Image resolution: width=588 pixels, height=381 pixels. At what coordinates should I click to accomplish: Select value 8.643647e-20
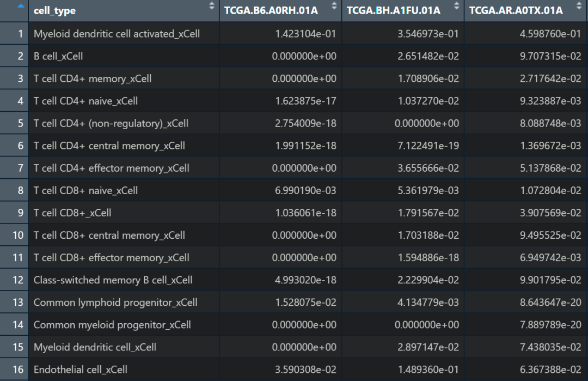550,303
